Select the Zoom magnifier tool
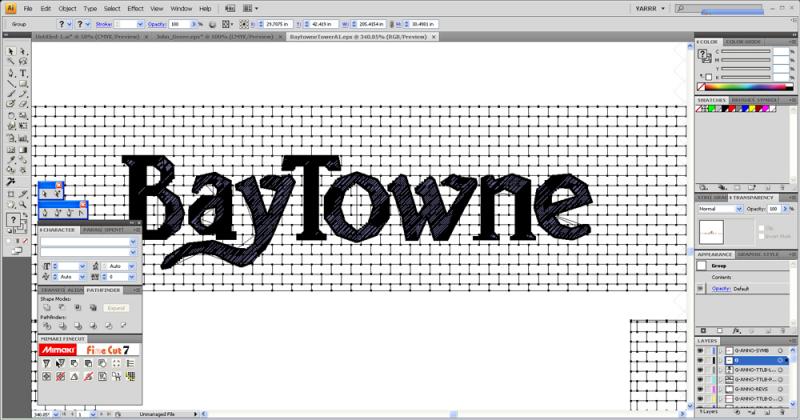Image resolution: width=800 pixels, height=420 pixels. coord(23,205)
